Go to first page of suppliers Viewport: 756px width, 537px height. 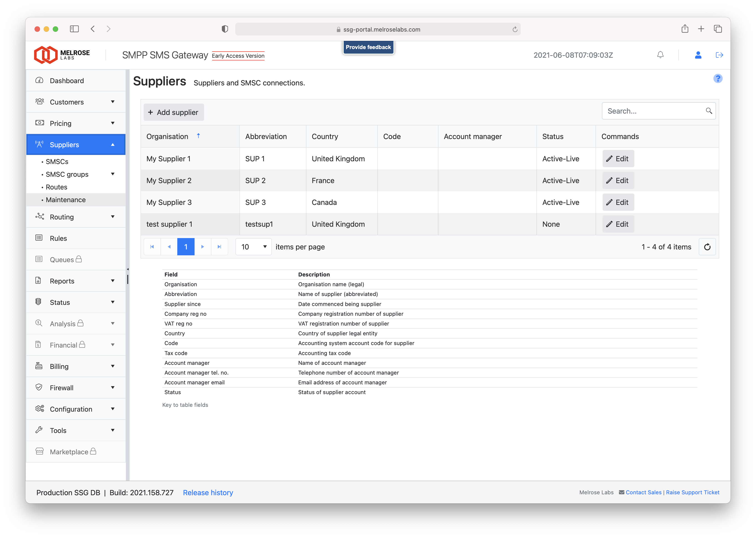click(152, 247)
